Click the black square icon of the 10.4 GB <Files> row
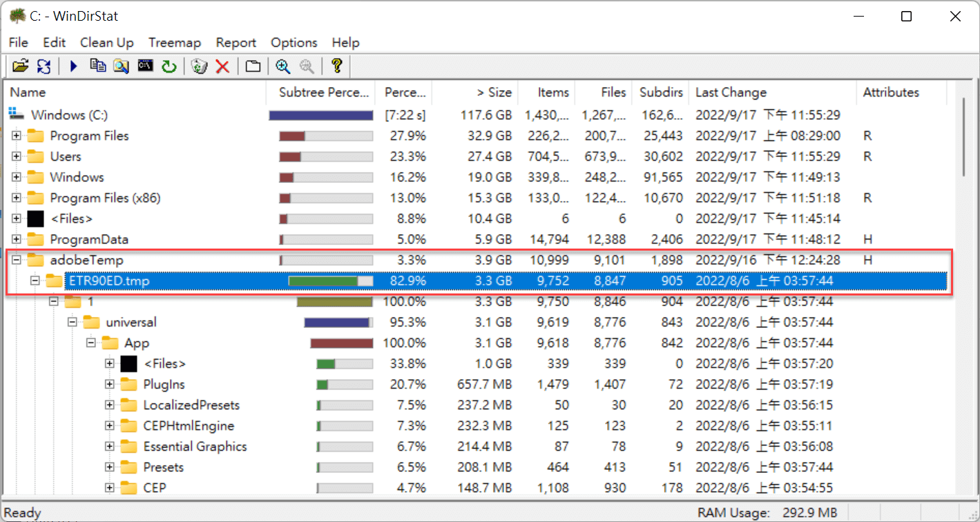The height and width of the screenshot is (522, 980). [x=36, y=219]
